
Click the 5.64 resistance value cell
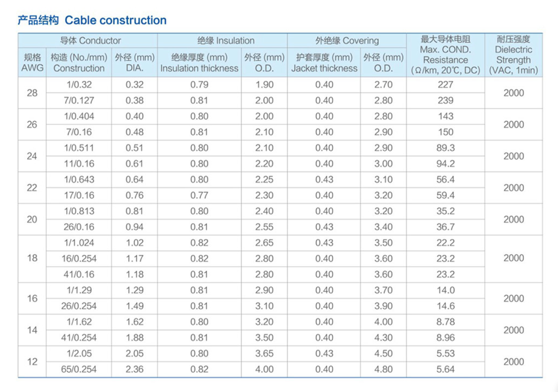(x=445, y=370)
